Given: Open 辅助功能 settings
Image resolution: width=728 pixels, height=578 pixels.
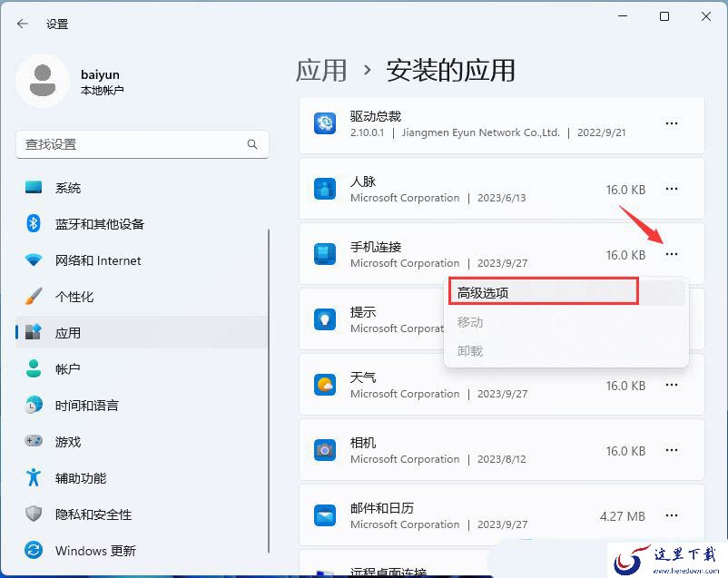Looking at the screenshot, I should [143, 477].
